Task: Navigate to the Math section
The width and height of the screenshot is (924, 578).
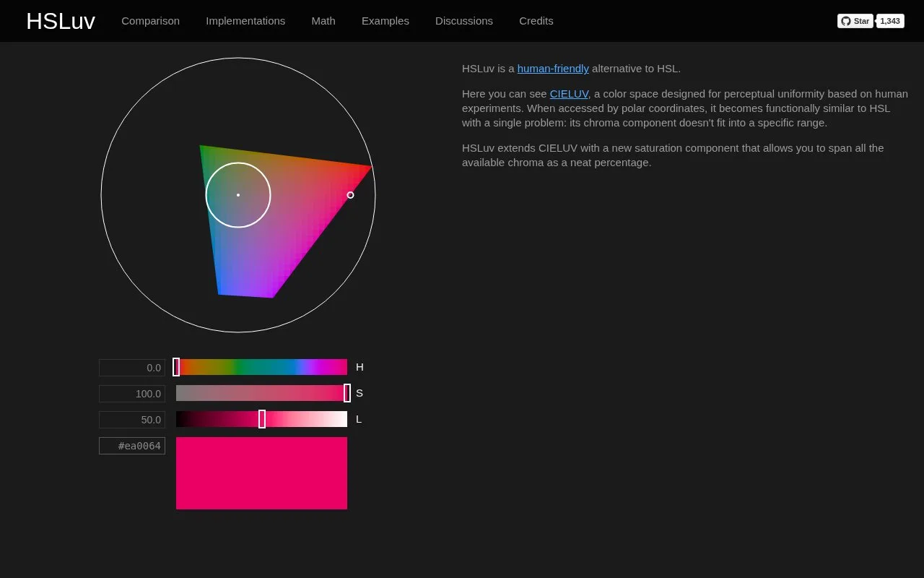Action: click(x=323, y=21)
